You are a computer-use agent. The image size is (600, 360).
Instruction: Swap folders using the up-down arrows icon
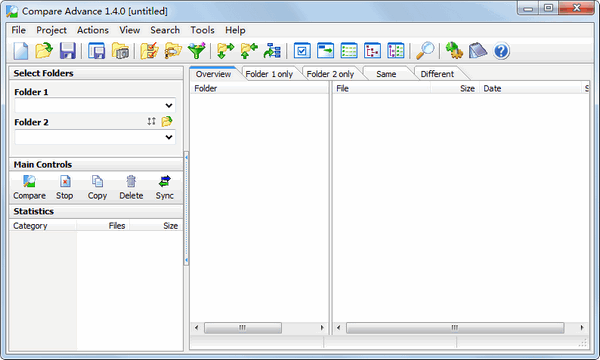click(x=152, y=121)
